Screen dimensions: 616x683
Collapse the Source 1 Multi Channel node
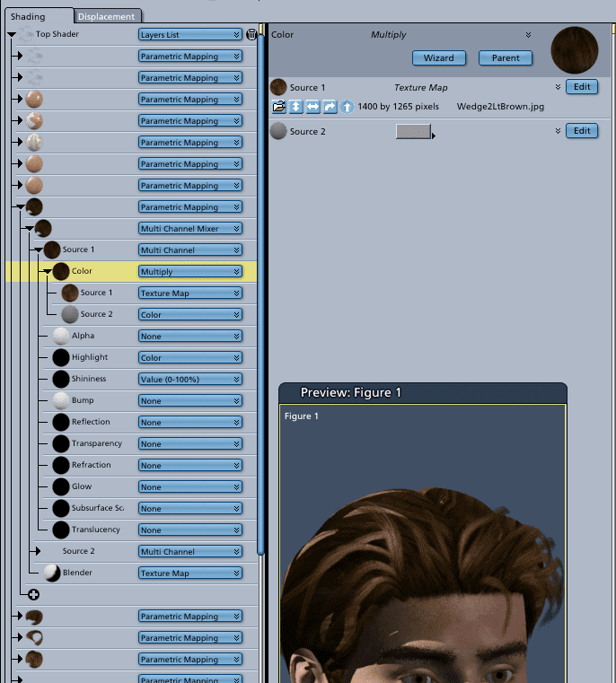pos(39,250)
